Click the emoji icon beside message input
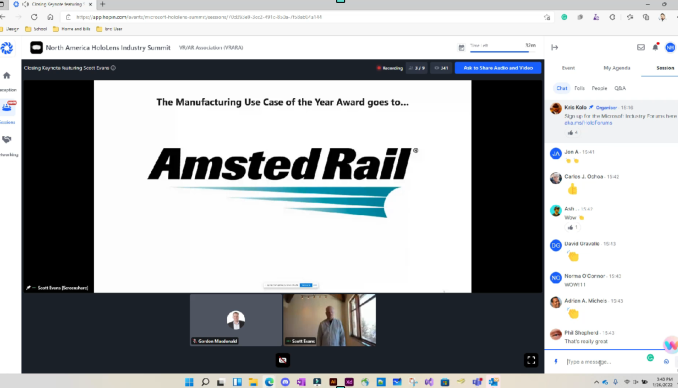 666,362
